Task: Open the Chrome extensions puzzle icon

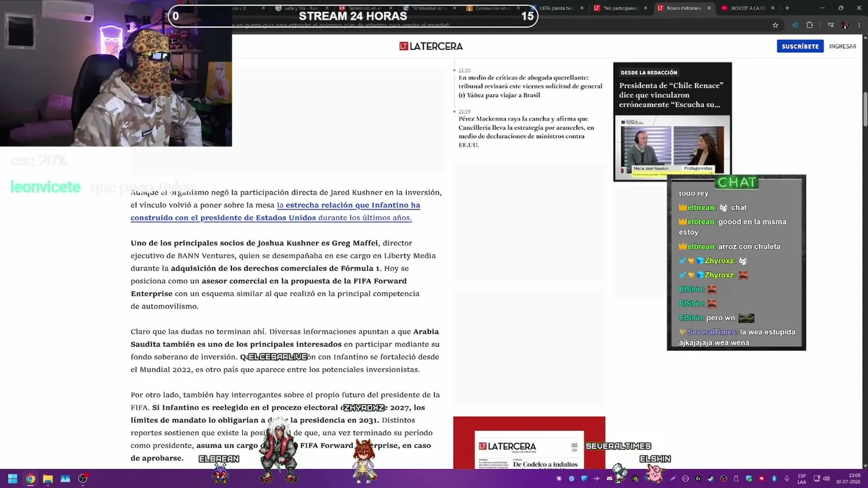Action: point(809,25)
